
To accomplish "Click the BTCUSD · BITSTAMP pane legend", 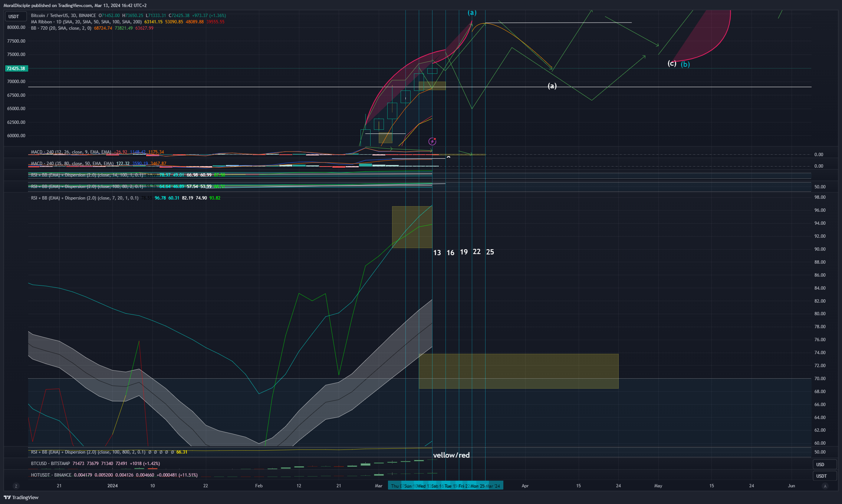I will click(50, 464).
